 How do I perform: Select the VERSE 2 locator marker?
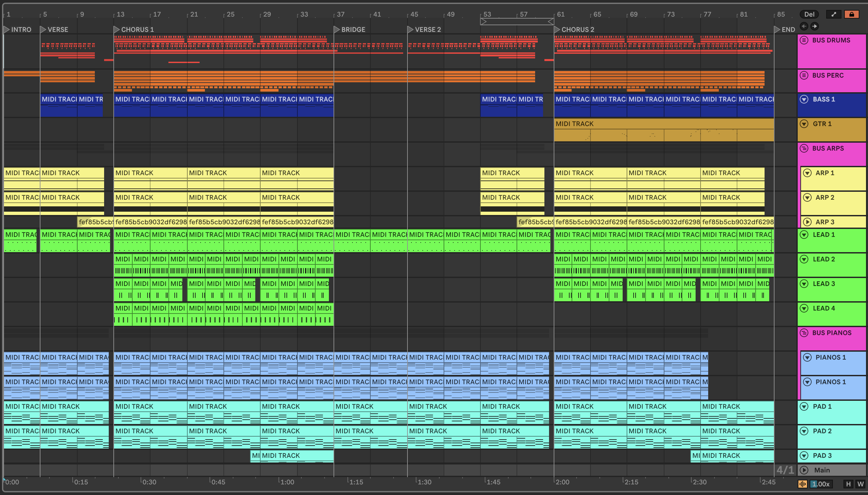point(410,30)
